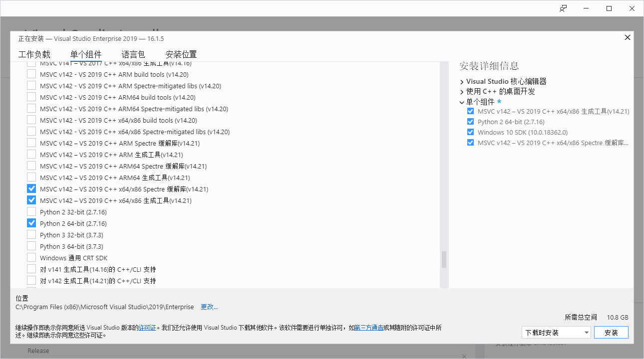Click the feedback icon in title bar
The image size is (644, 359).
pyautogui.click(x=563, y=8)
